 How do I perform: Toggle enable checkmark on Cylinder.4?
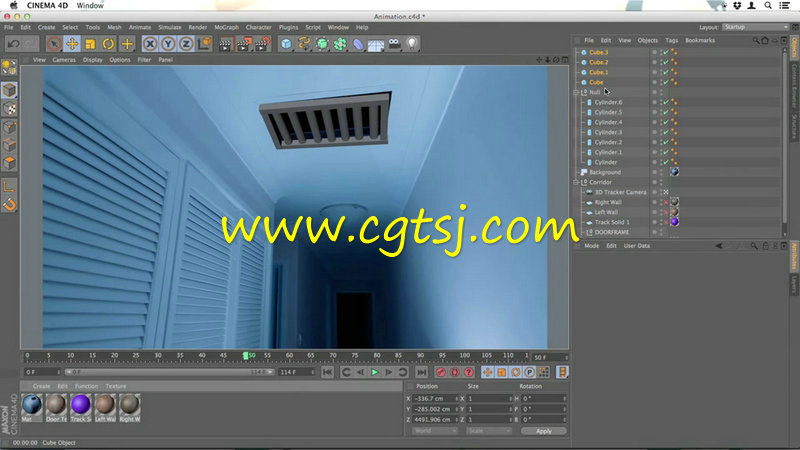coord(666,122)
